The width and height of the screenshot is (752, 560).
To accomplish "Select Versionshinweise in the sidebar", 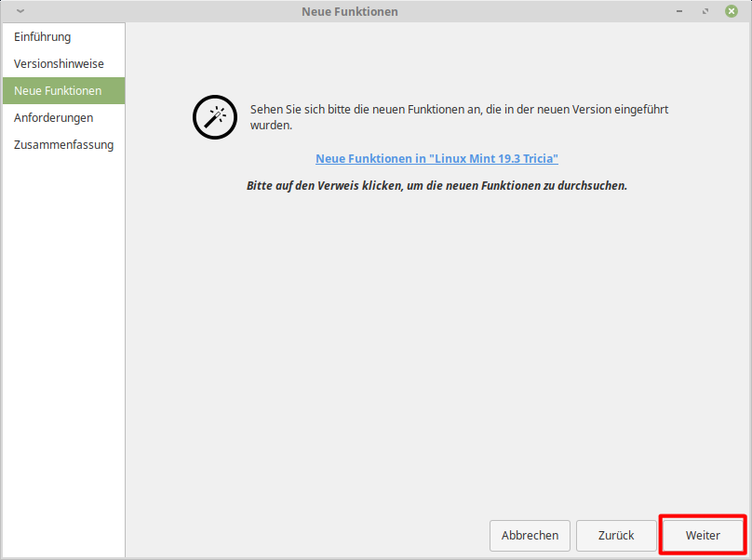I will click(59, 64).
